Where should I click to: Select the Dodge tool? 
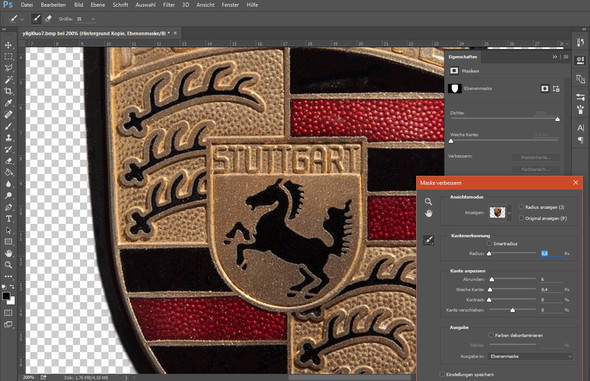8,196
